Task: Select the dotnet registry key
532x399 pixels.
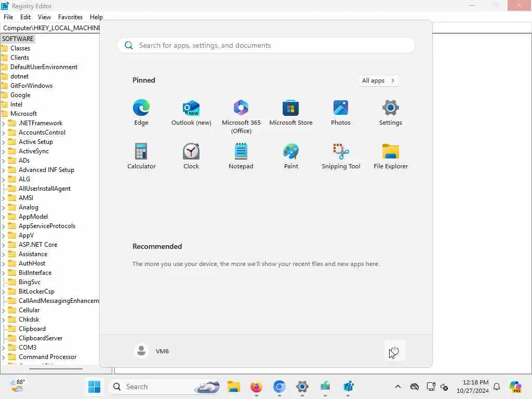Action: pos(19,76)
